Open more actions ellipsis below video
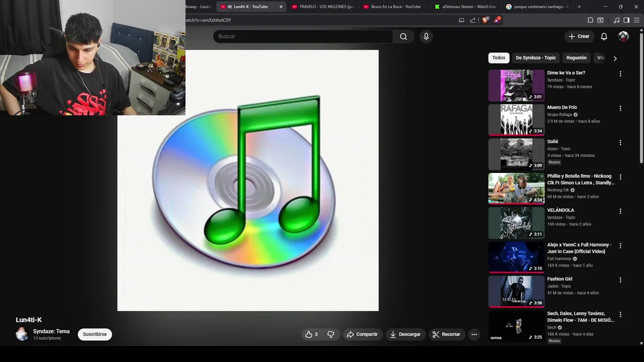This screenshot has height=362, width=644. (474, 334)
